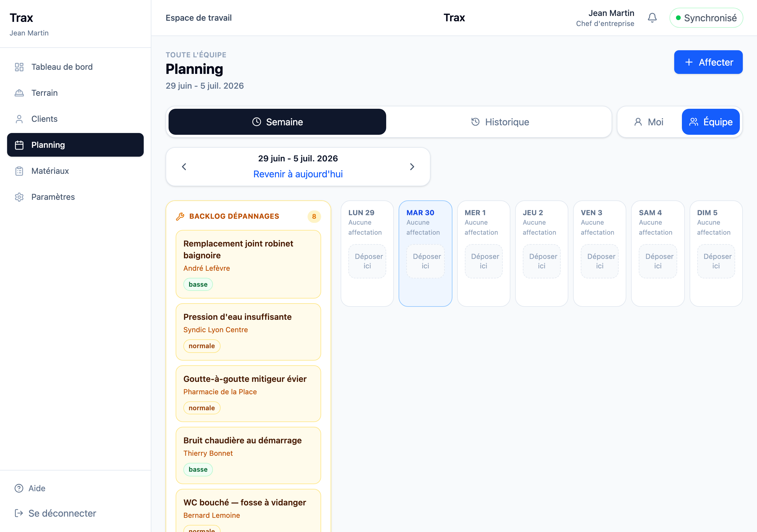Click the Déposer ici zone under MAR 30

pos(425,261)
